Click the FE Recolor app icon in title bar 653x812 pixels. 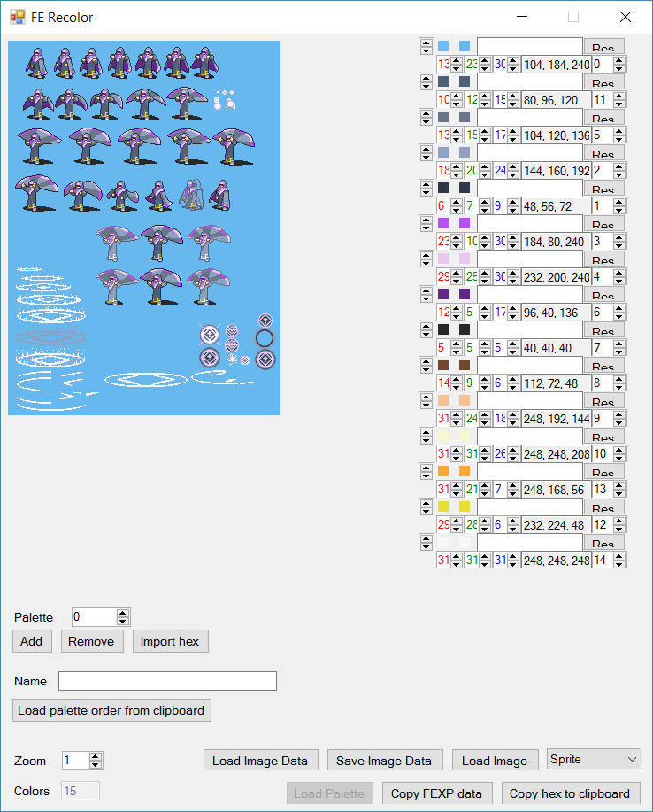click(17, 17)
